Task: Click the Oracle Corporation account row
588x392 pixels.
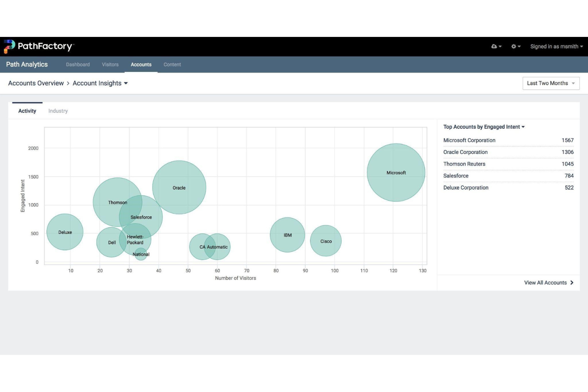Action: point(509,152)
